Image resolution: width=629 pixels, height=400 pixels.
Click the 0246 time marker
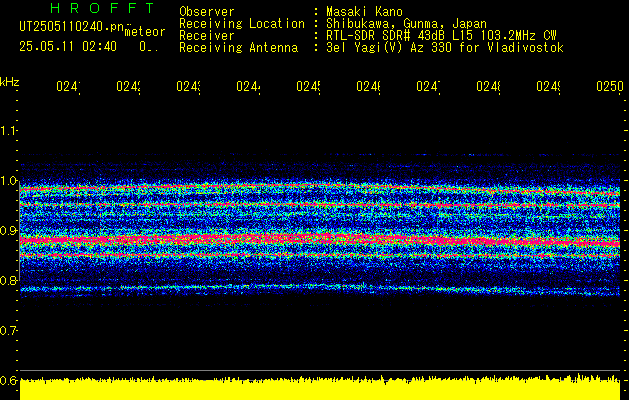click(368, 86)
